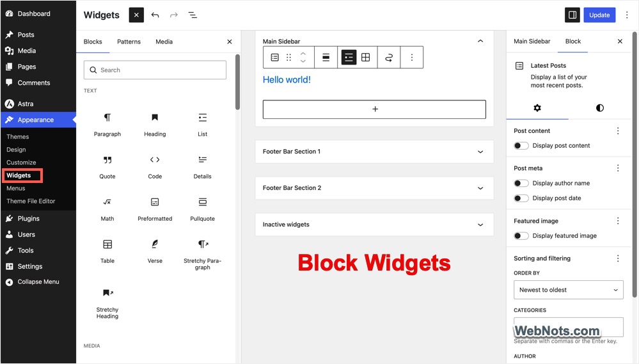Switch to the Blocks inserter tab
Screen dimensions: 639x364
coord(93,42)
